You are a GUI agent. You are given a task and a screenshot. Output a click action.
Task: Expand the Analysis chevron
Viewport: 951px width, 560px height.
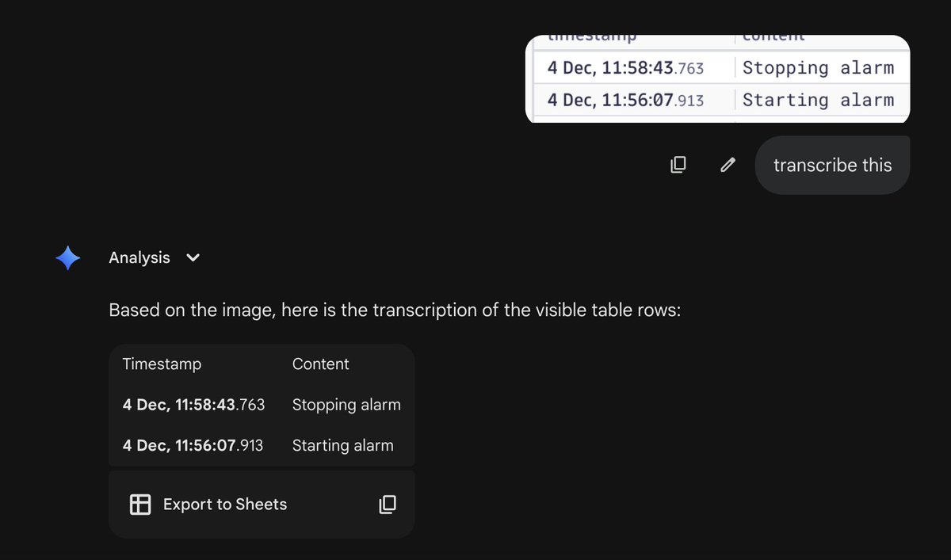(x=193, y=257)
